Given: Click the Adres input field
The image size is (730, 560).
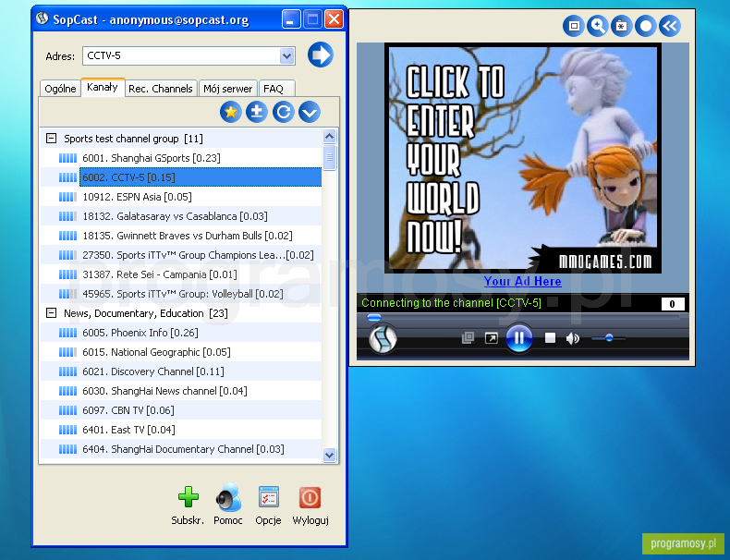Looking at the screenshot, I should 181,55.
